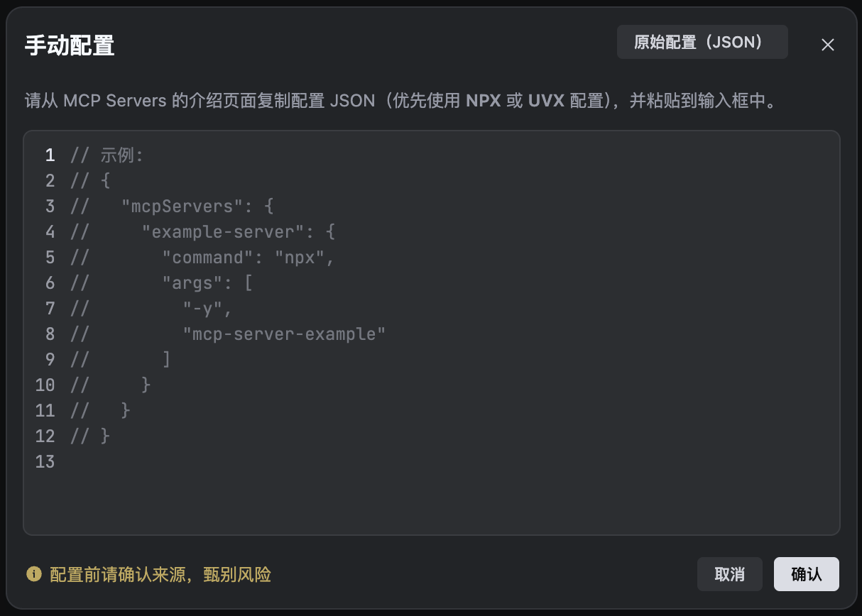Click the args text on line 6
Image resolution: width=862 pixels, height=616 pixels.
pyautogui.click(x=194, y=282)
